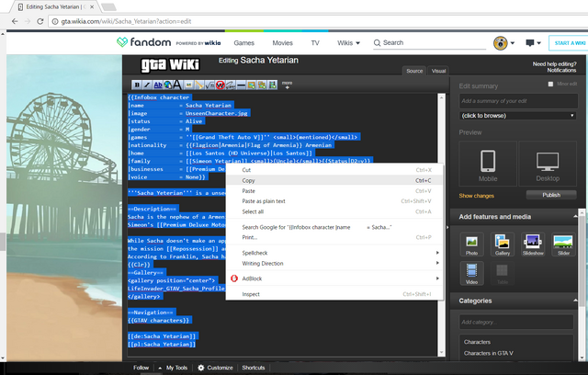Click add gallery icon in editor toolbar
588x375 pixels.
262,85
